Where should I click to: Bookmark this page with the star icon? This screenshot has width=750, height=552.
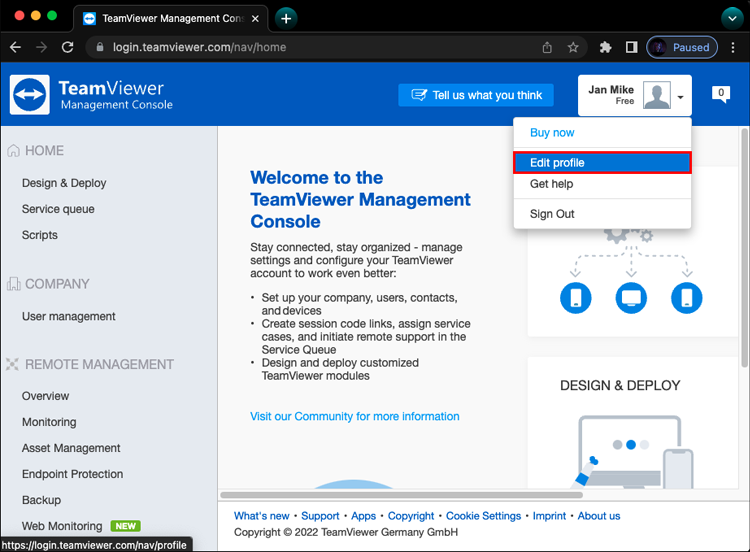[573, 47]
